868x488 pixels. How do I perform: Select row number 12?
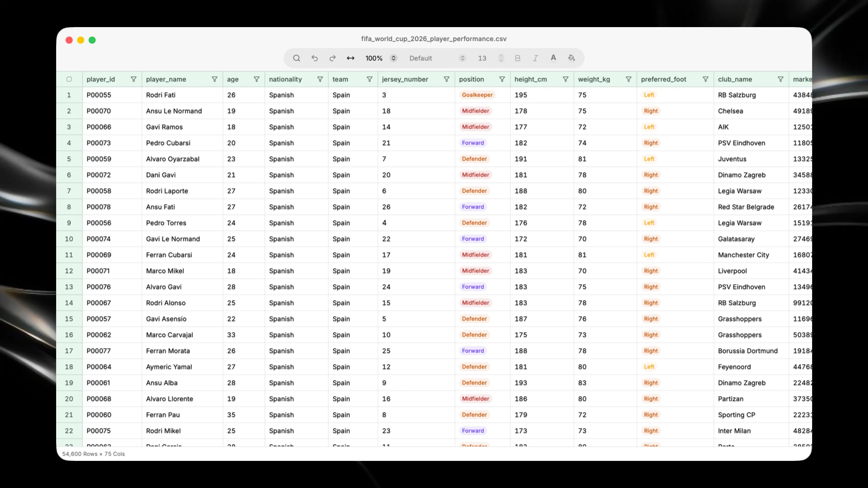[69, 271]
